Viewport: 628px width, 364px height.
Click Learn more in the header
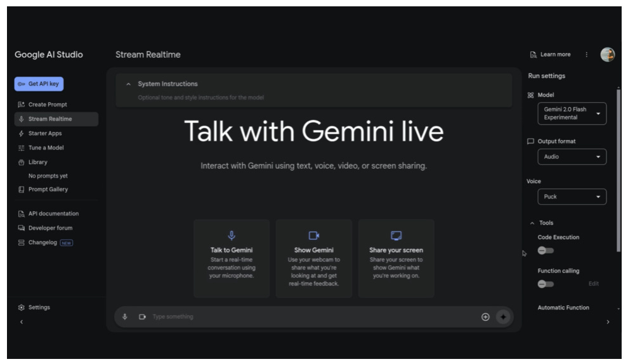555,55
